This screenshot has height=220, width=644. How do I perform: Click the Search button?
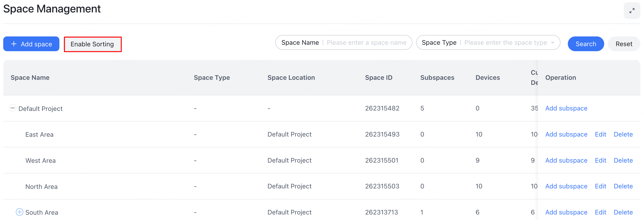(586, 44)
